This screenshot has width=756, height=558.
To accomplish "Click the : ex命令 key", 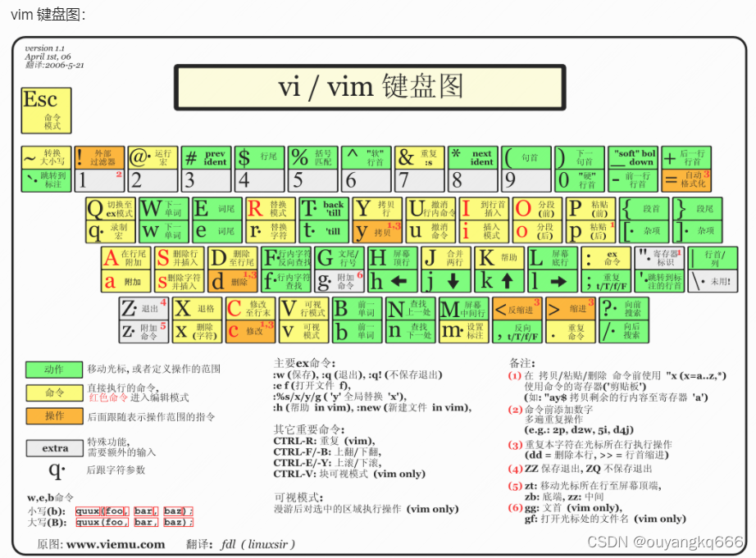I will [x=606, y=258].
